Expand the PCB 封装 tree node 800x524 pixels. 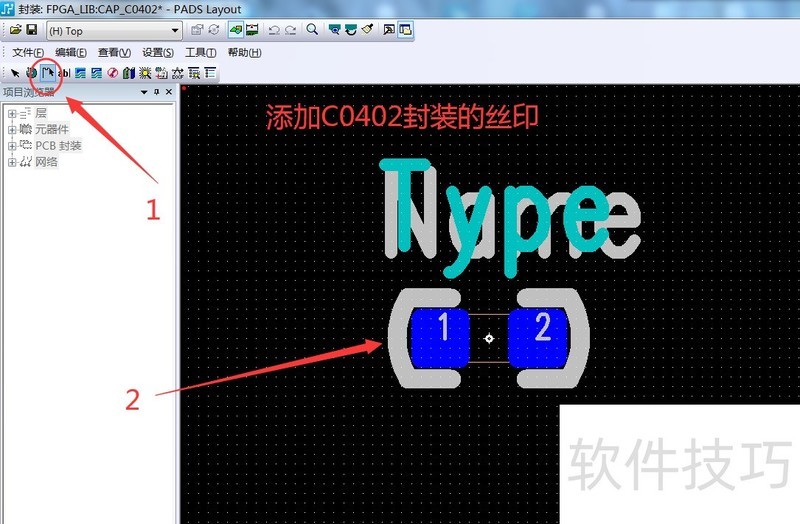12,146
